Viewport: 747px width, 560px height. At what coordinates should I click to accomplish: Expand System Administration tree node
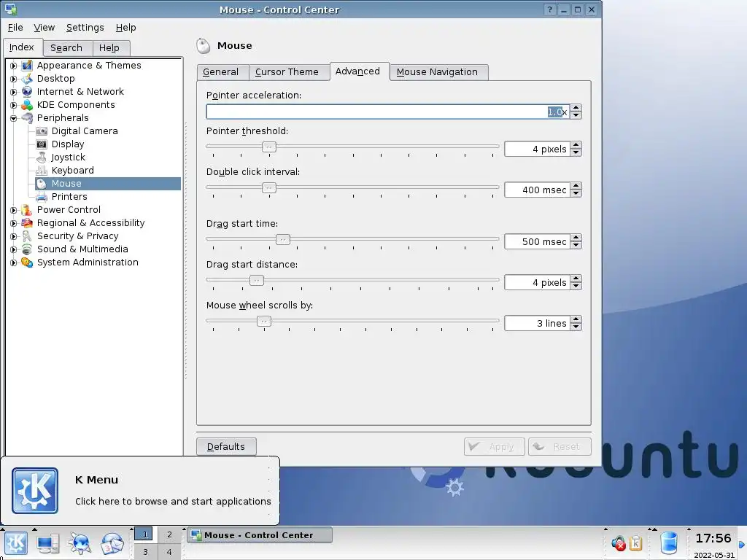click(13, 262)
